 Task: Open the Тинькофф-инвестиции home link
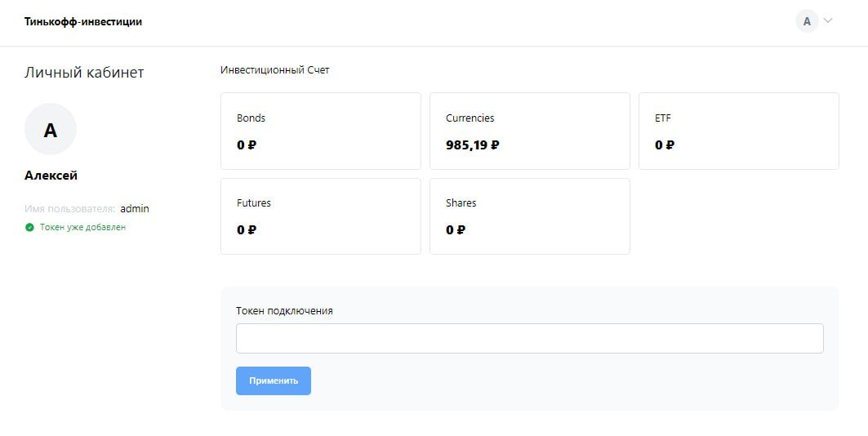point(83,22)
